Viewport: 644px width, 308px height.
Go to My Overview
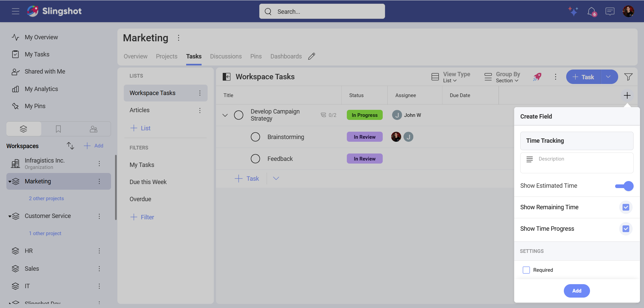[41, 37]
